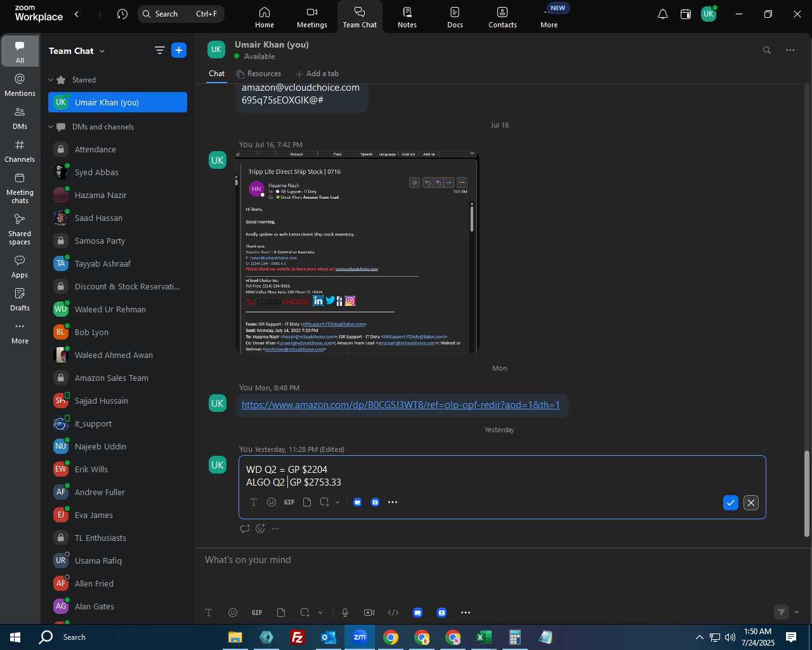Reply in thread to edited message
Image resolution: width=812 pixels, height=650 pixels.
click(x=245, y=529)
